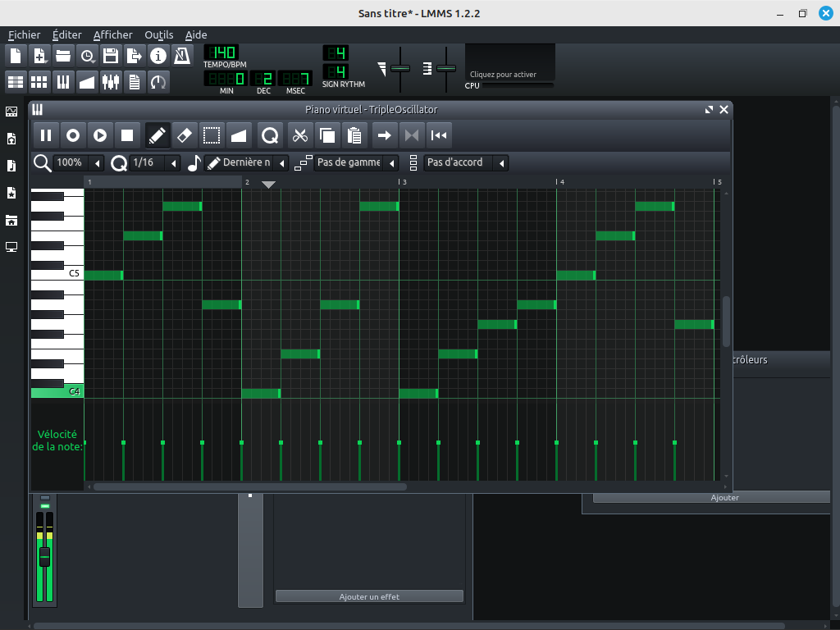The height and width of the screenshot is (630, 840).
Task: Pause playback in the piano roll
Action: point(46,135)
